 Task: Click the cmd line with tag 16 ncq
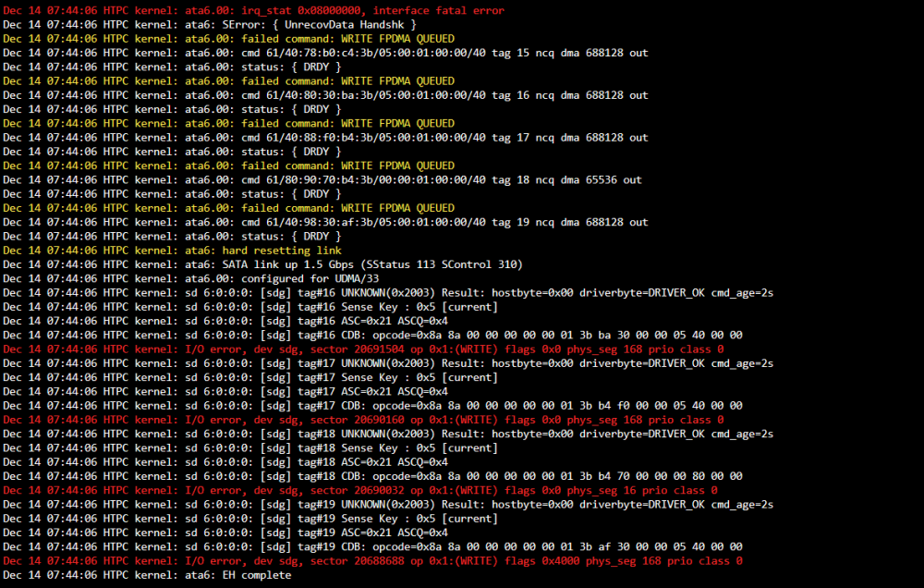tap(325, 95)
